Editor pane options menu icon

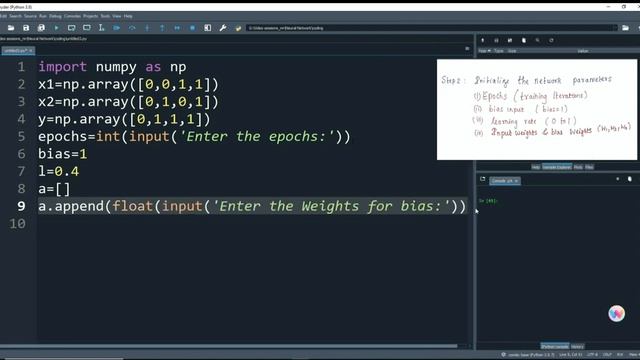(x=467, y=49)
